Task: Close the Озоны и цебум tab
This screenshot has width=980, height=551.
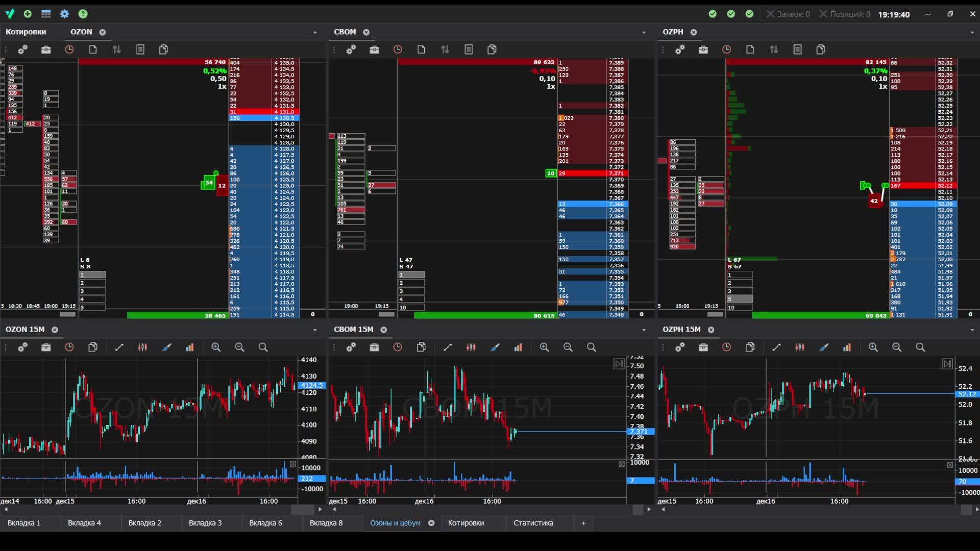Action: click(431, 523)
